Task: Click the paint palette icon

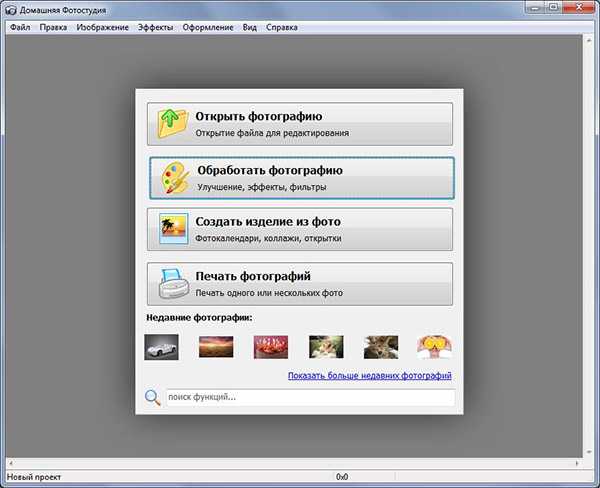Action: pyautogui.click(x=174, y=178)
